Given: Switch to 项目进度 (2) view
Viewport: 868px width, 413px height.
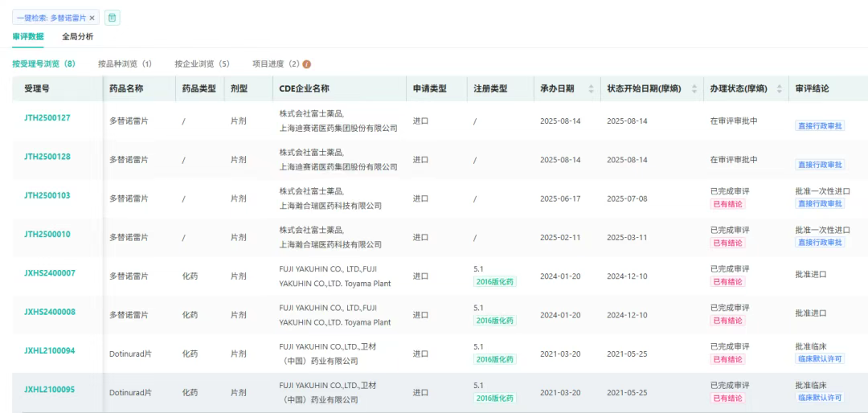Looking at the screenshot, I should [276, 63].
